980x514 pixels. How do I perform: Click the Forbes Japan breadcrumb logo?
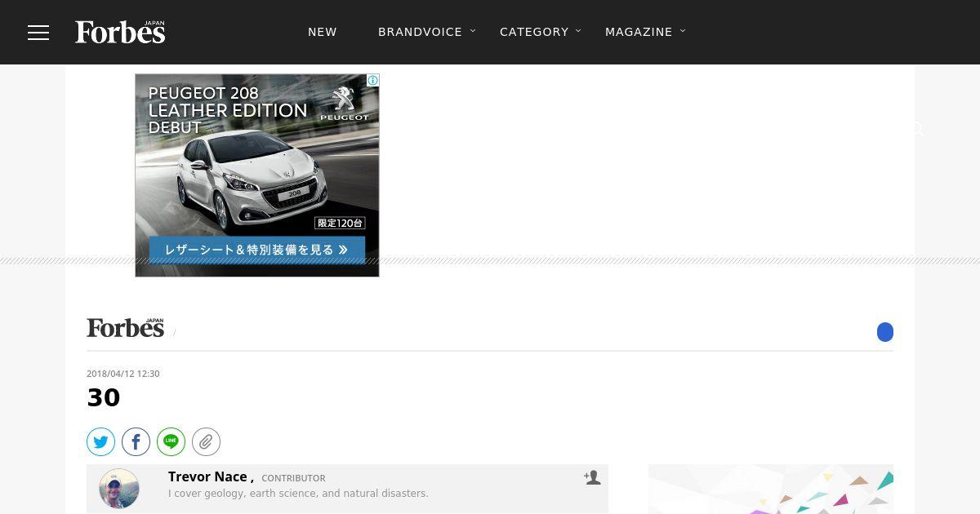pyautogui.click(x=126, y=328)
